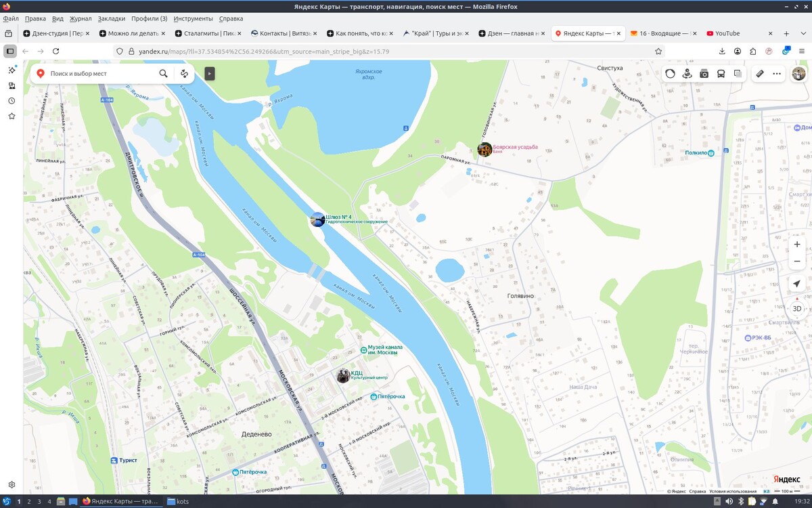Toggle the 3D map tilt mode
812x508 pixels.
797,308
